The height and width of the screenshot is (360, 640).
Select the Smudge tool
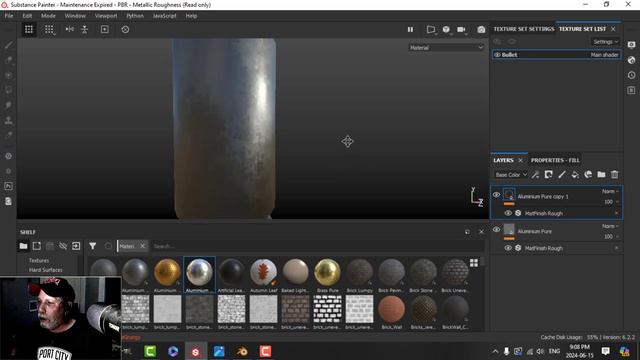8,105
